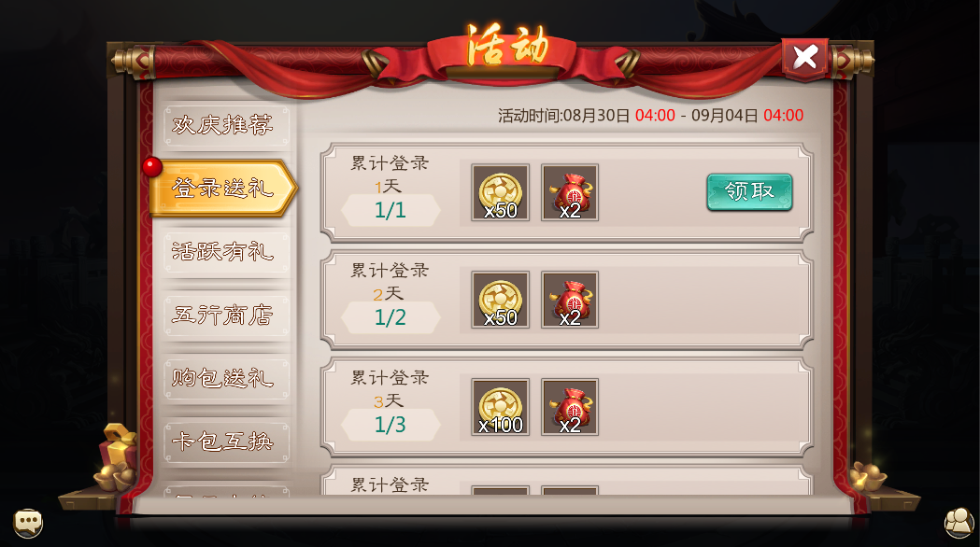Screen dimensions: 980x547
Task: Select the red lucky bag in day 2 reward
Action: tap(569, 300)
